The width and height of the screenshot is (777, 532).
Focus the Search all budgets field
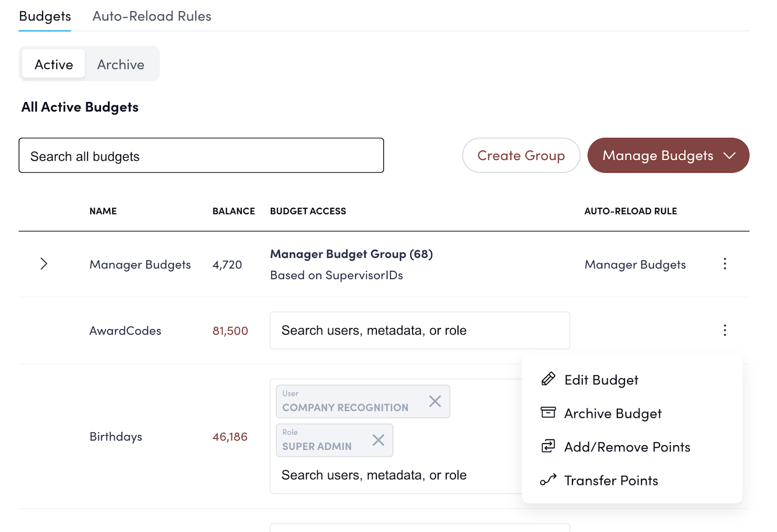click(x=201, y=156)
